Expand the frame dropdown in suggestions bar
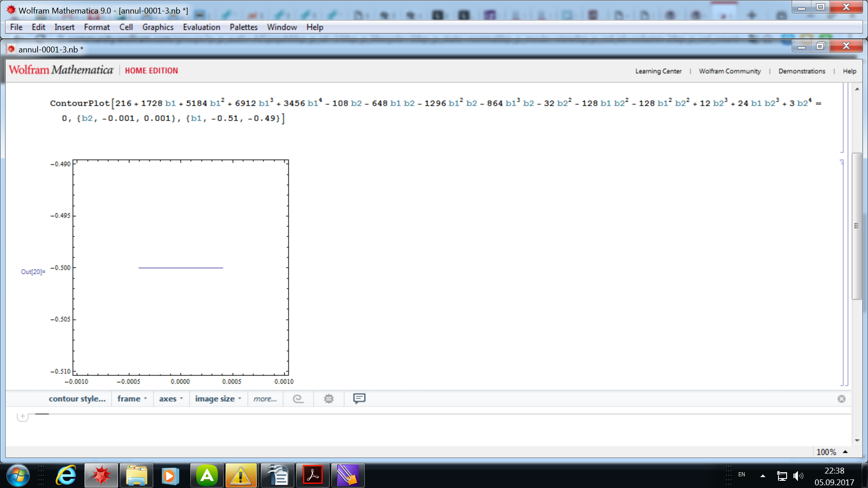Viewport: 868px width, 488px height. tap(132, 399)
